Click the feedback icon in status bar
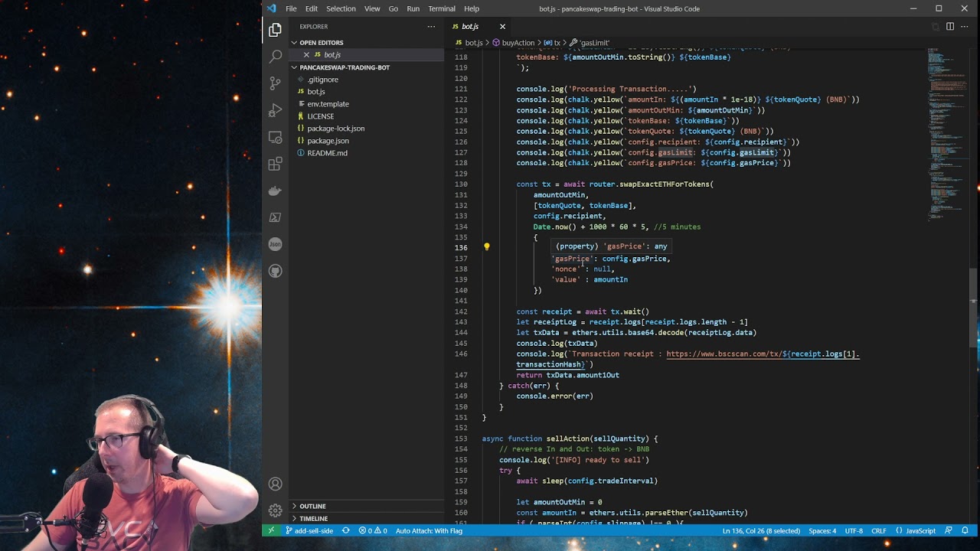The image size is (980, 551). 949,530
